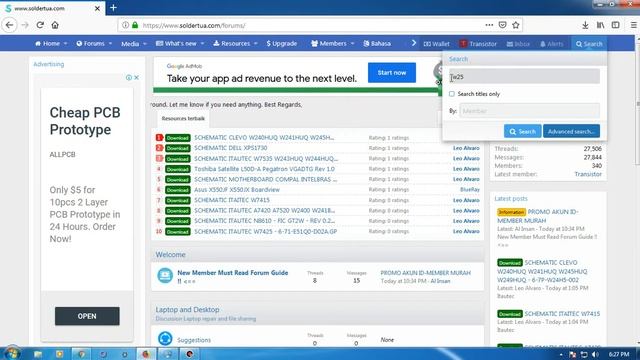Save page to Pocket icon
The height and width of the screenshot is (360, 640).
point(502,25)
